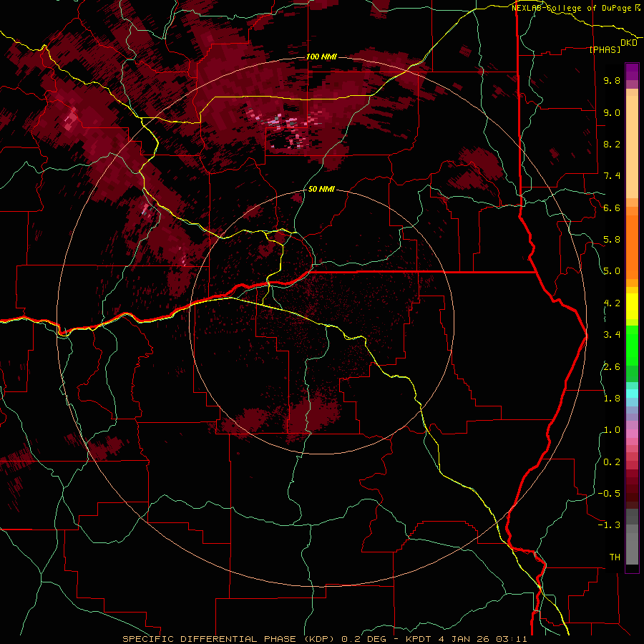
Task: Click the 0.2 value on the scale
Action: (x=612, y=462)
